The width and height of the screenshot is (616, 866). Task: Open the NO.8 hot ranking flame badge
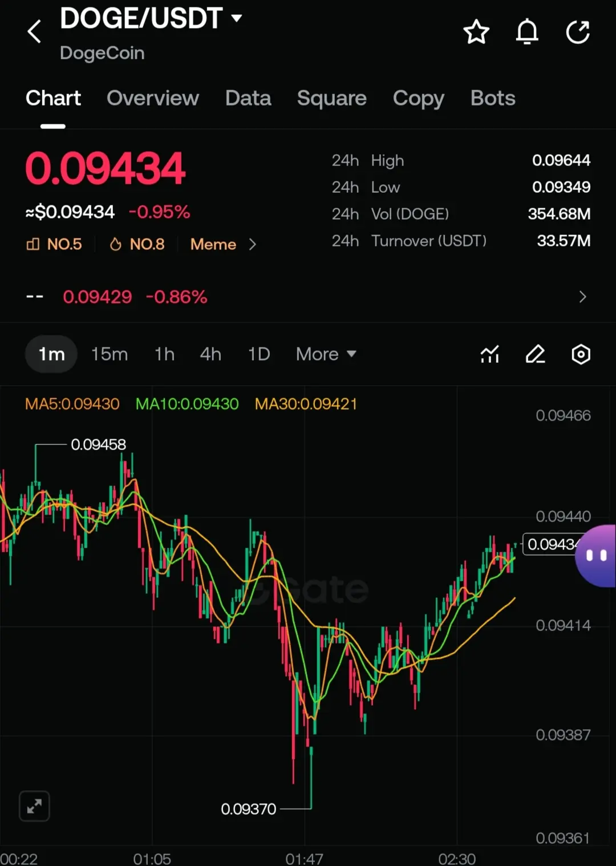137,244
